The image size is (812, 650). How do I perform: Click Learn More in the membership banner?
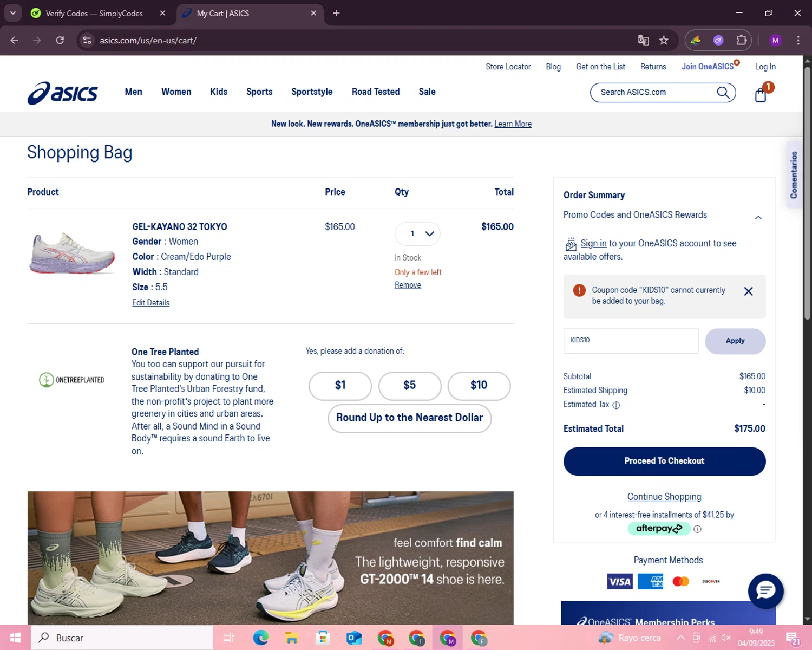(x=513, y=124)
